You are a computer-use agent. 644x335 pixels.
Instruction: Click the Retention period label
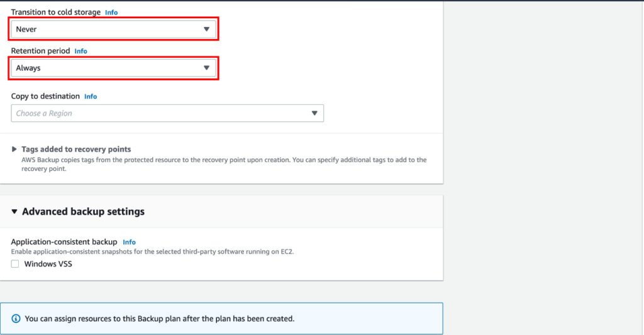(41, 51)
